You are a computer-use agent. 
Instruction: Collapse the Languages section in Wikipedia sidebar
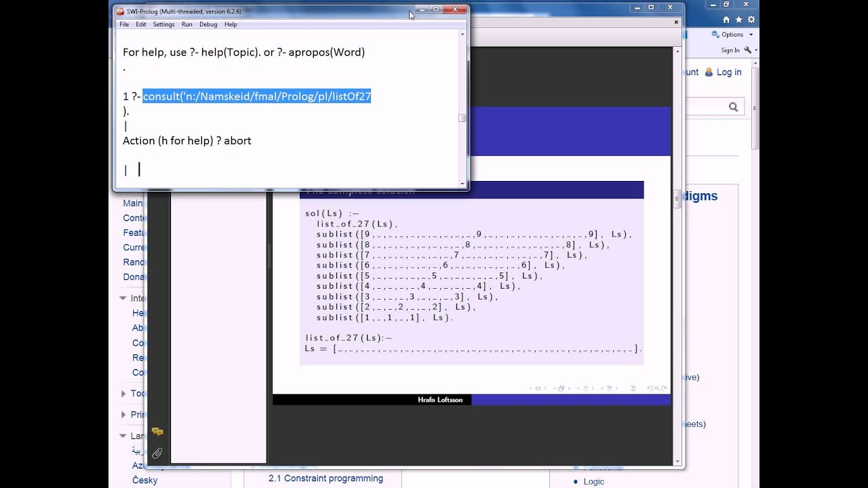tap(123, 436)
